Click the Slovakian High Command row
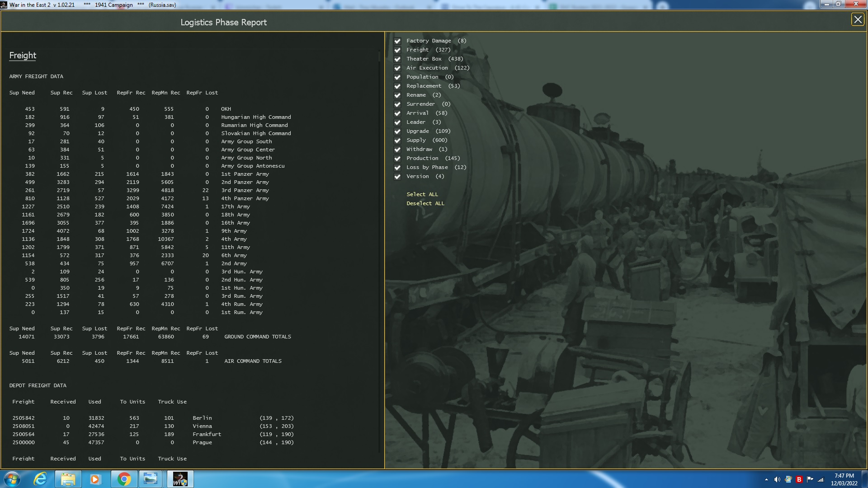The image size is (868, 488). 150,133
